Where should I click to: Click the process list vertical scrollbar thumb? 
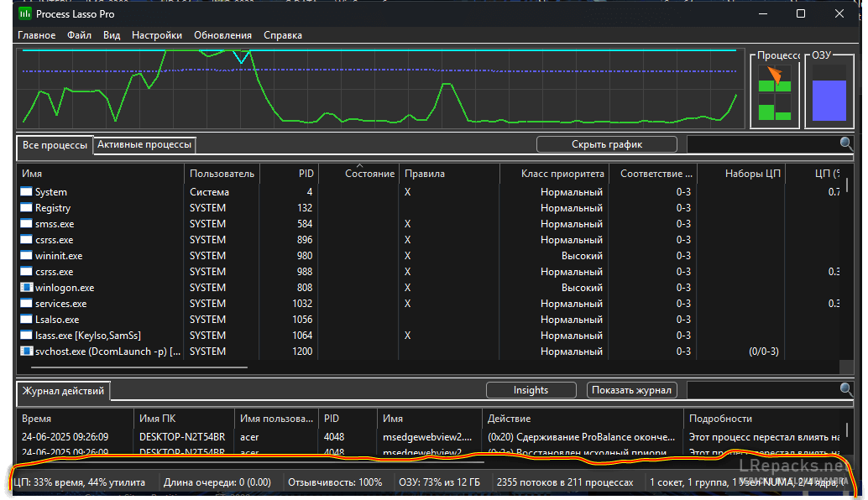(x=847, y=183)
